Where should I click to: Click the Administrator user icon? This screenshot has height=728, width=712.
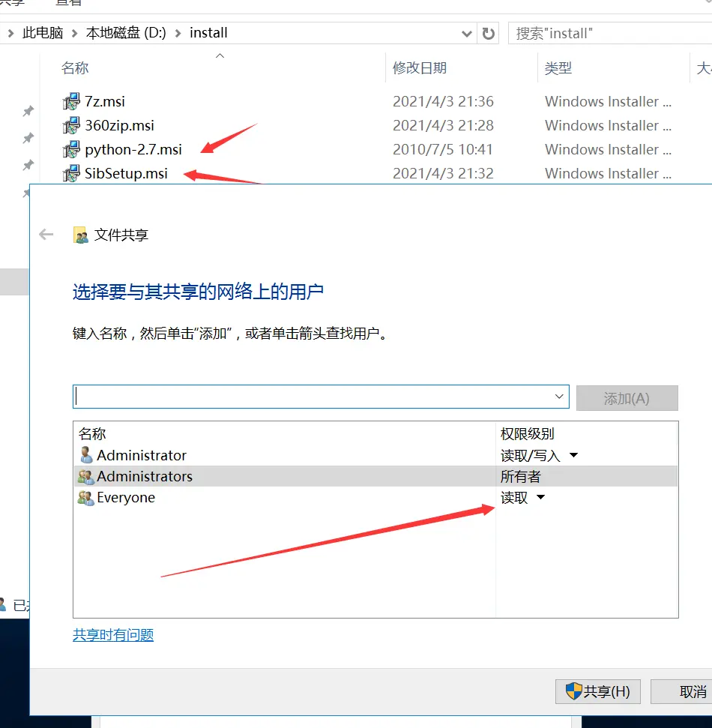coord(86,455)
